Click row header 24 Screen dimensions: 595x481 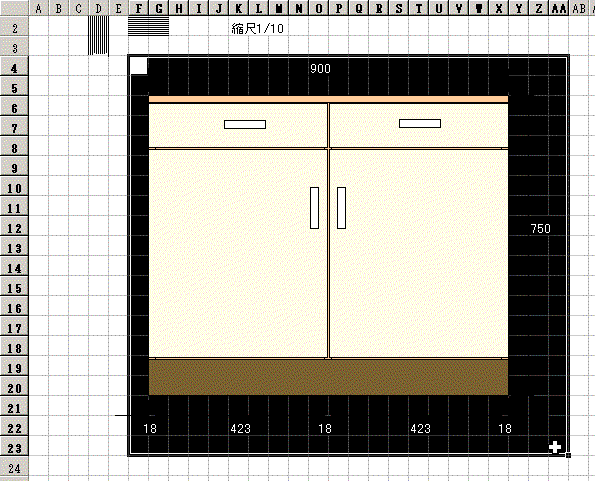(14, 468)
